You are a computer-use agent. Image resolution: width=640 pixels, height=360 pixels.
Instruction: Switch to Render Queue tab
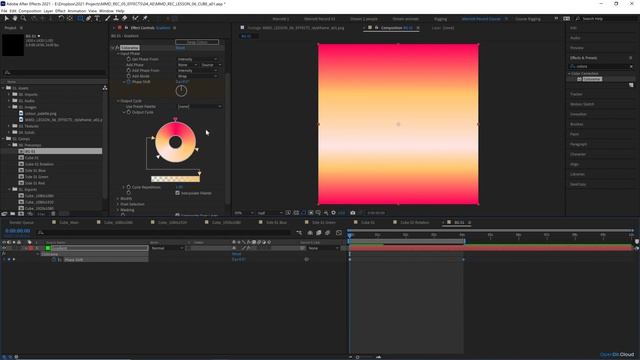[x=22, y=222]
